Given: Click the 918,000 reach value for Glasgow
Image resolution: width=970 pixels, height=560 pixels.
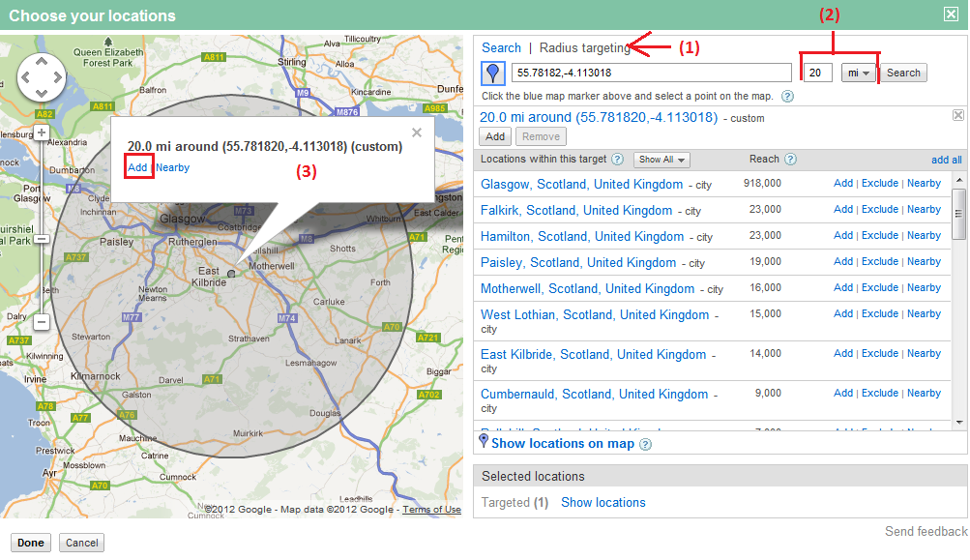Looking at the screenshot, I should pyautogui.click(x=762, y=183).
